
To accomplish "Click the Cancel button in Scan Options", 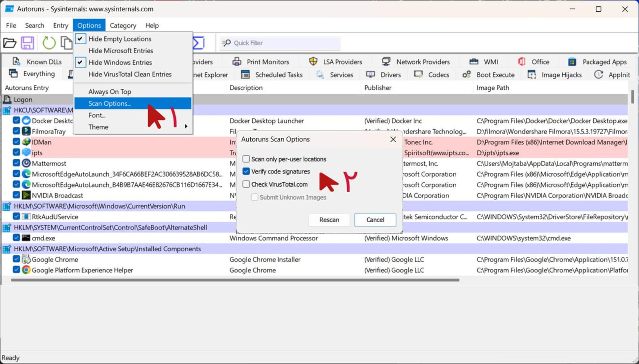I will pos(375,220).
